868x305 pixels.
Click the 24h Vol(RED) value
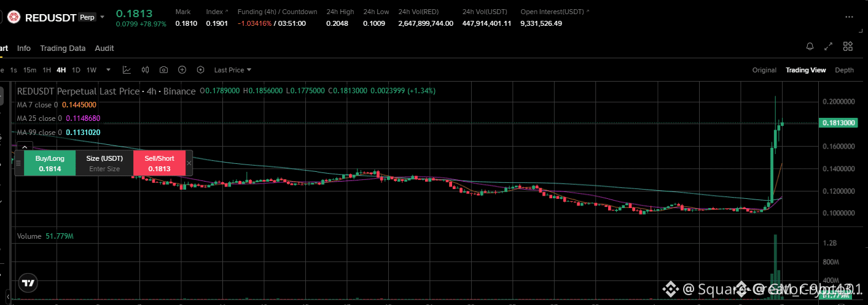(426, 23)
